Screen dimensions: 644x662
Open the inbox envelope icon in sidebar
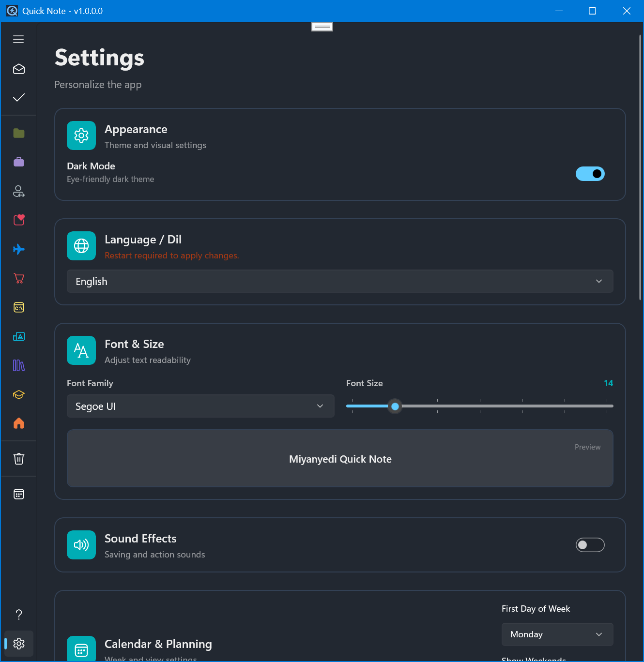19,69
